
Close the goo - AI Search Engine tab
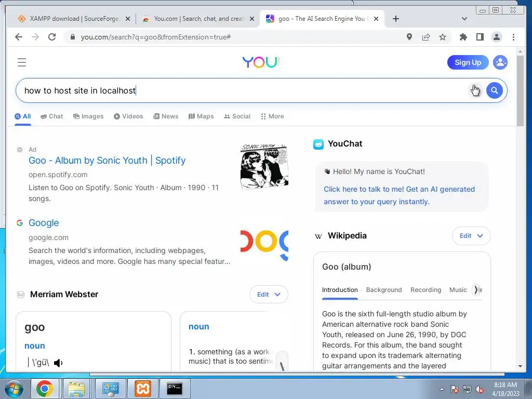click(376, 19)
